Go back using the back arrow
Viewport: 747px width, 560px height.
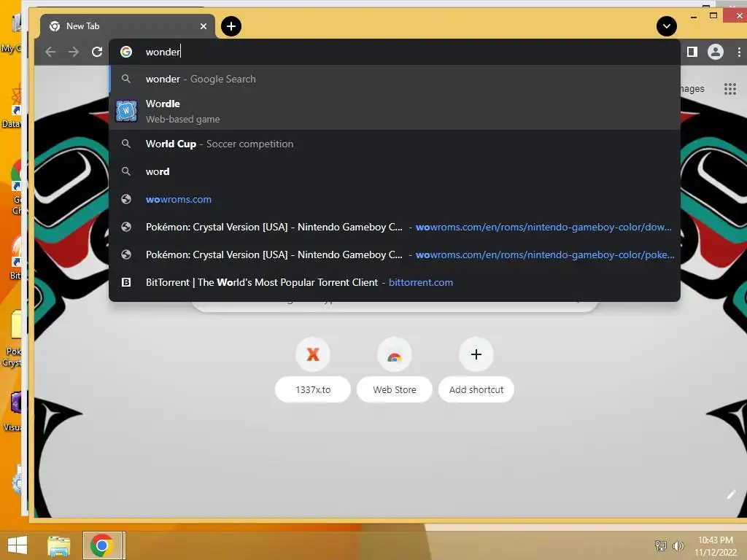[50, 52]
